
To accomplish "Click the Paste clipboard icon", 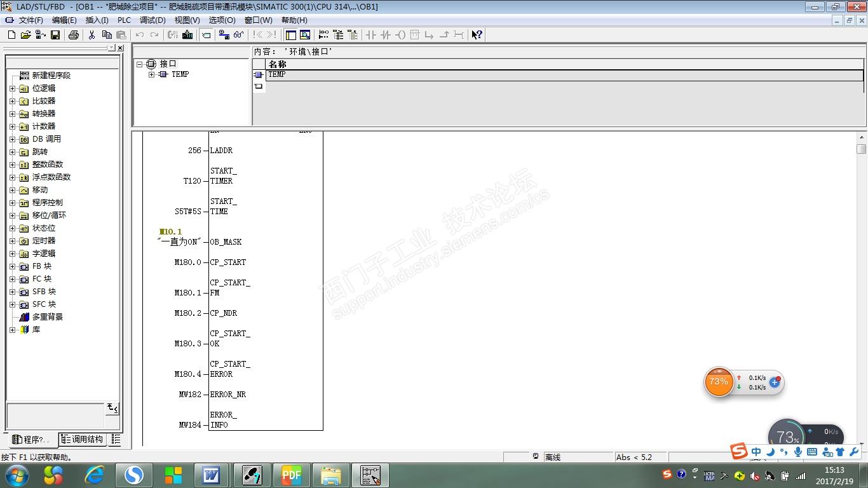I will pyautogui.click(x=121, y=35).
